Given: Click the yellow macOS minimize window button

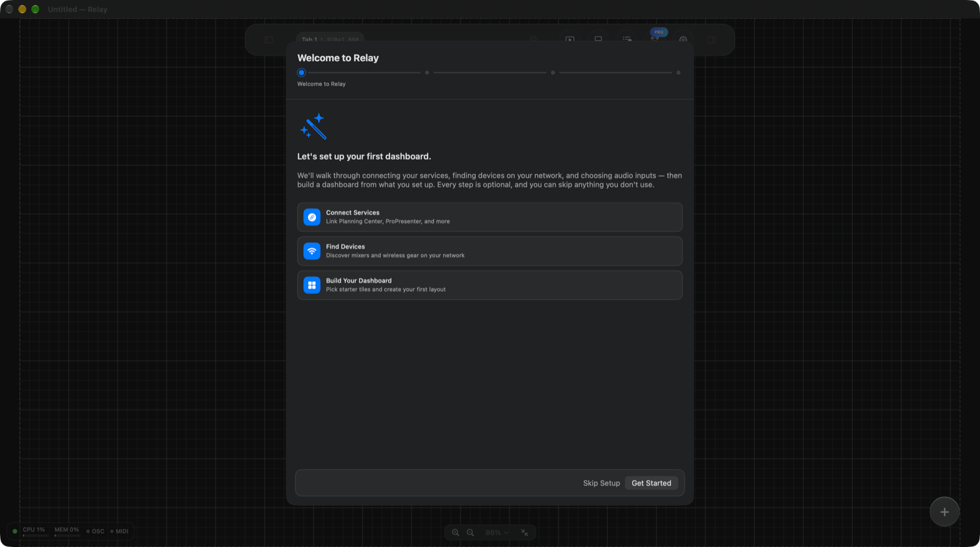Looking at the screenshot, I should 22,9.
